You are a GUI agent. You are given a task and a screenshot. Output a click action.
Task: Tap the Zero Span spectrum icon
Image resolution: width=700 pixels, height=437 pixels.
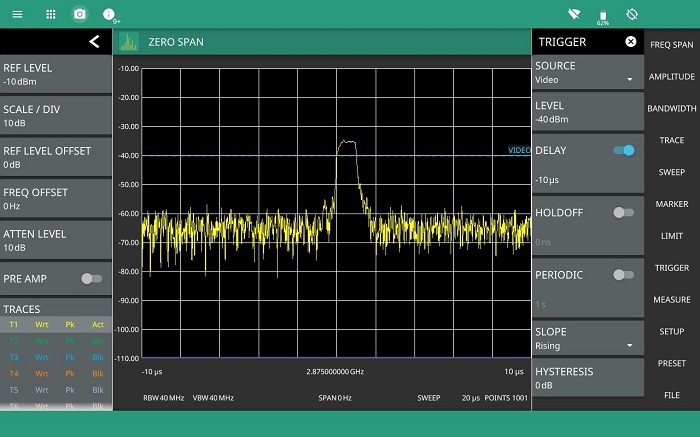click(x=129, y=42)
